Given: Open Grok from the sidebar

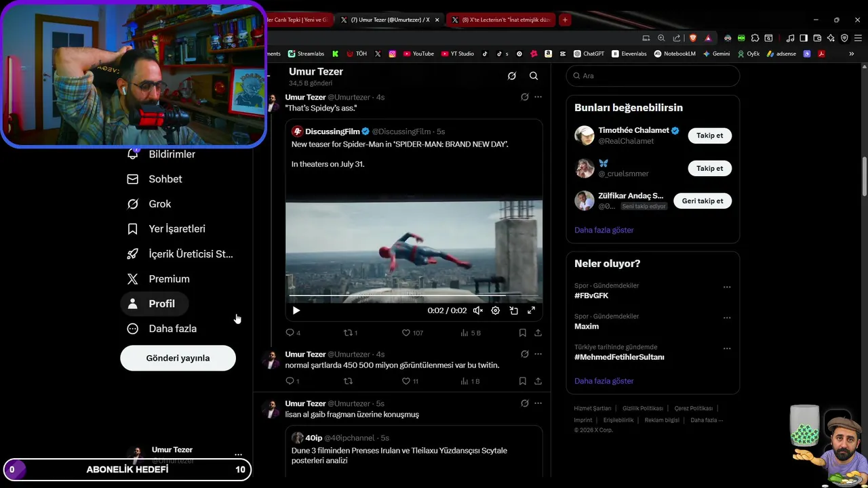Looking at the screenshot, I should coord(150,204).
